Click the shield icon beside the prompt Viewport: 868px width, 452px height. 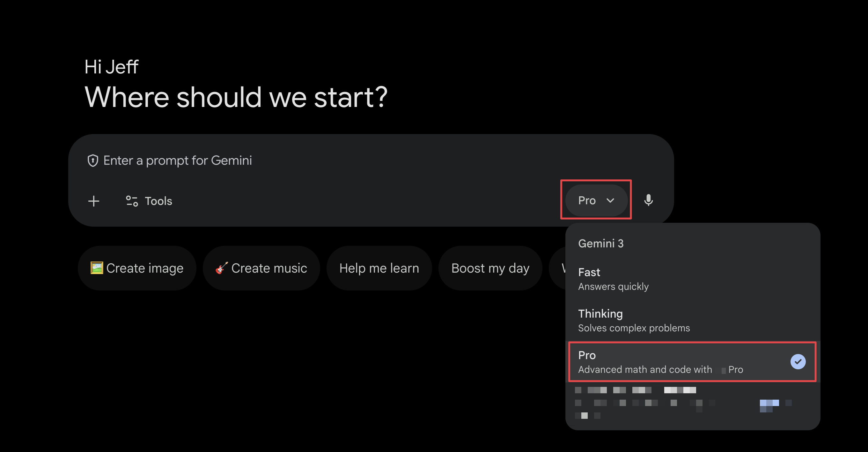click(93, 161)
